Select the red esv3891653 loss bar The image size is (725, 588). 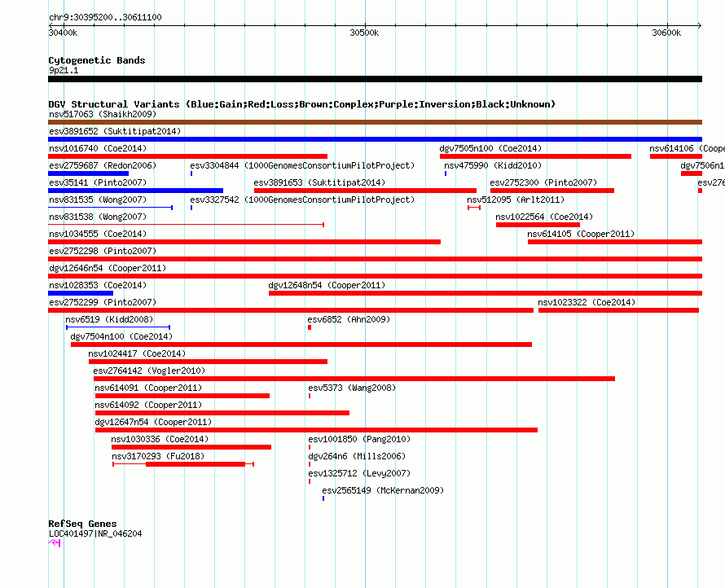click(365, 191)
